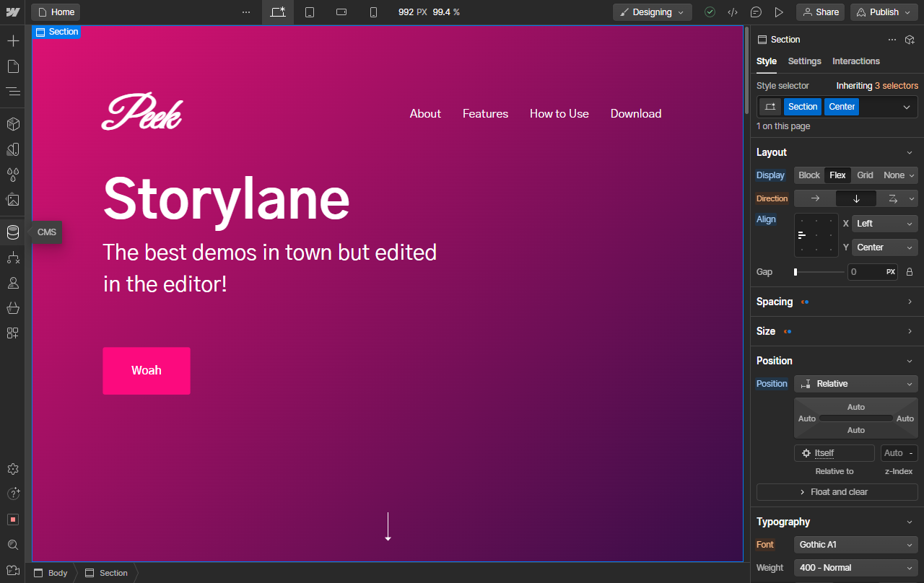Open the Home page tab

coord(56,12)
